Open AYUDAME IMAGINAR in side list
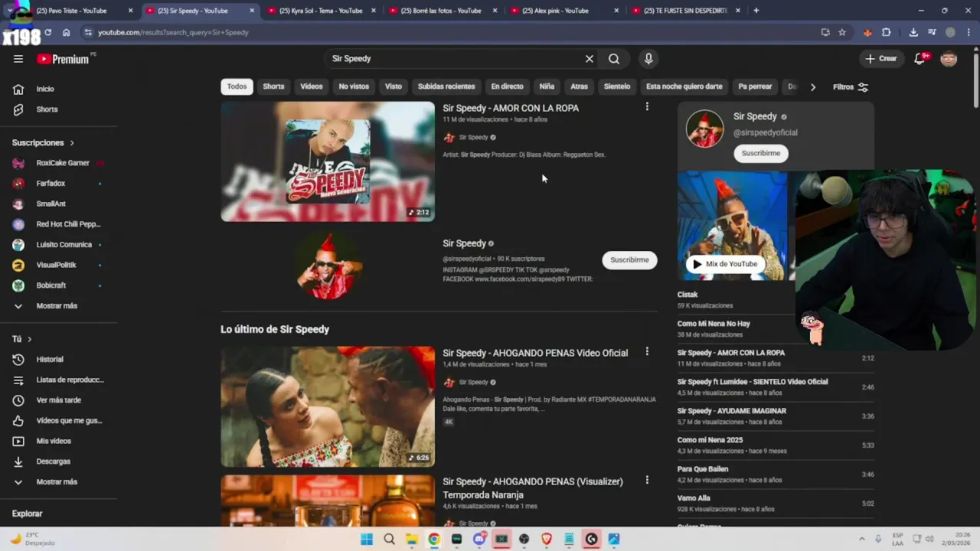Image resolution: width=980 pixels, height=551 pixels. pos(732,411)
